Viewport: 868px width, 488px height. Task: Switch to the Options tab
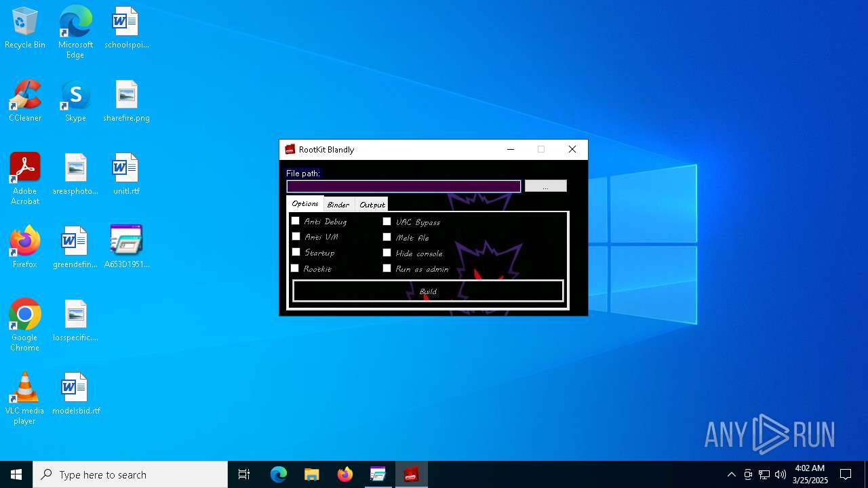click(x=305, y=204)
